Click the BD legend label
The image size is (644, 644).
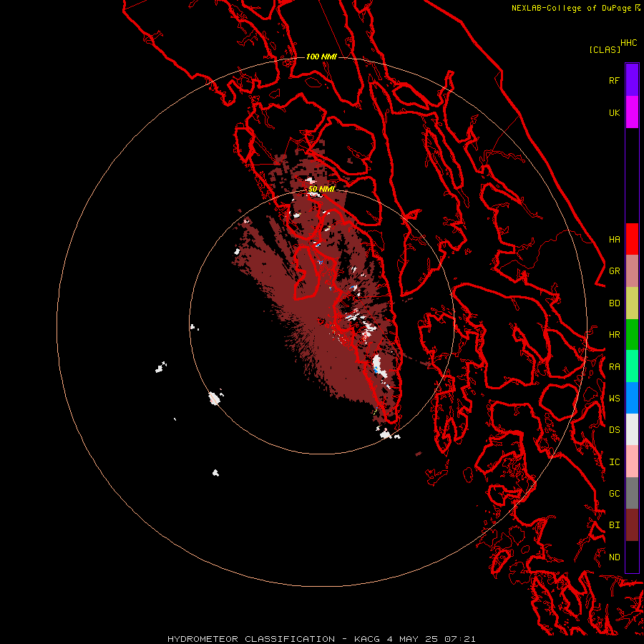(x=614, y=303)
